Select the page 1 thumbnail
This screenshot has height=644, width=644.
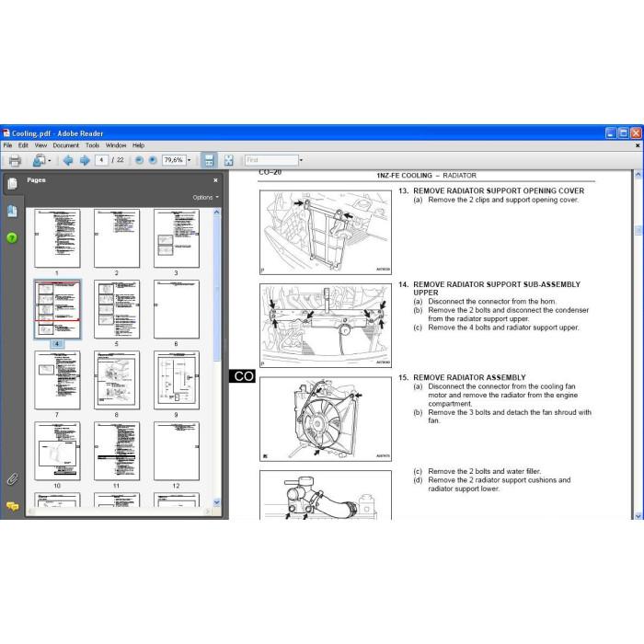pos(57,238)
